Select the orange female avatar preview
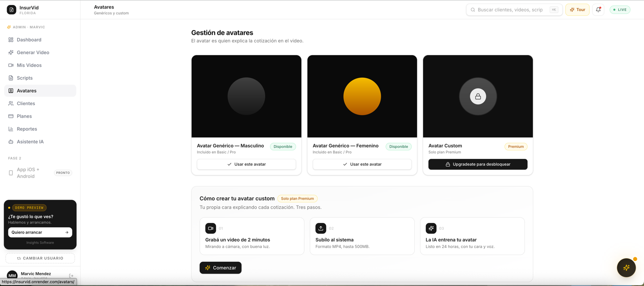This screenshot has width=644, height=286. (362, 96)
